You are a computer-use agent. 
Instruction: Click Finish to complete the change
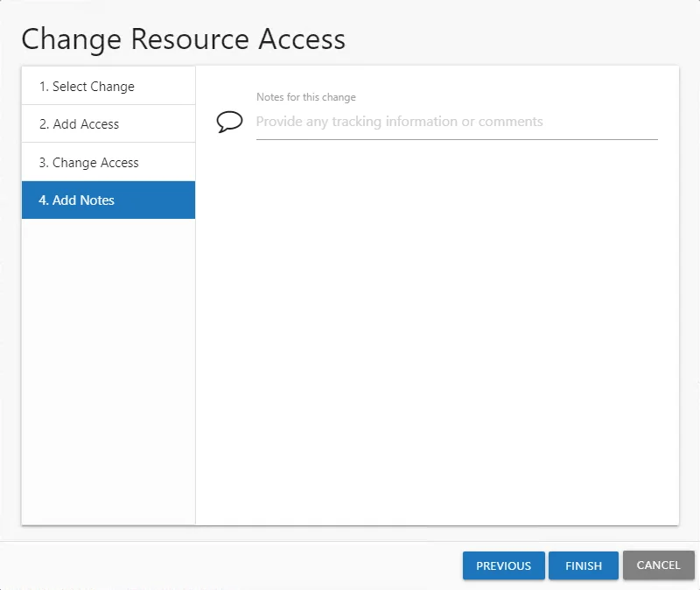584,565
